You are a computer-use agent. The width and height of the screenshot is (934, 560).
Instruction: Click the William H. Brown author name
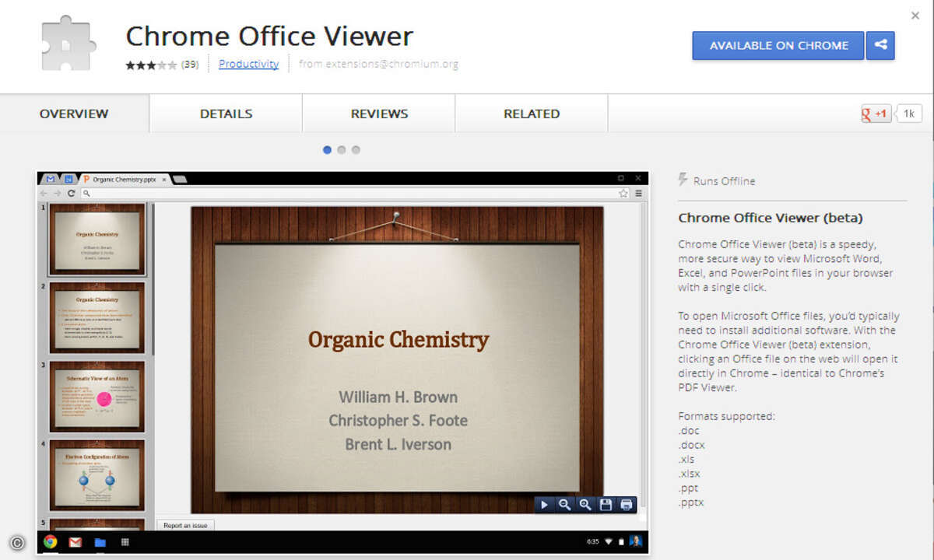[398, 397]
